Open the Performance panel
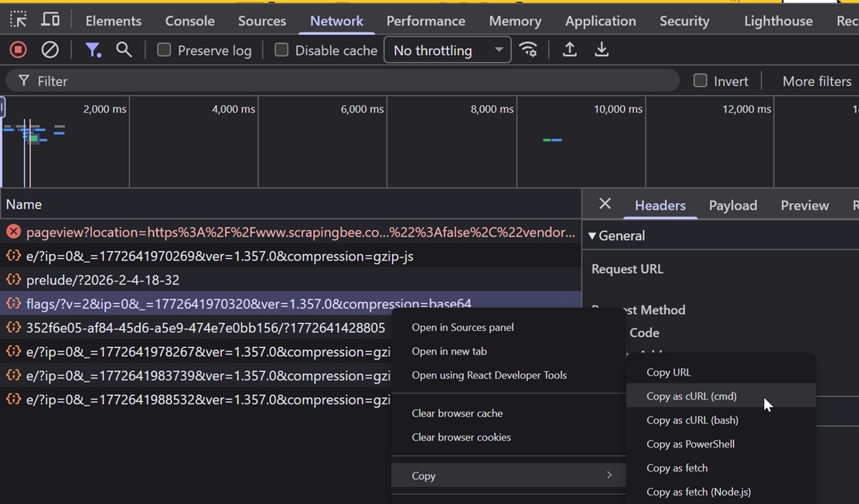This screenshot has height=504, width=859. pyautogui.click(x=425, y=20)
